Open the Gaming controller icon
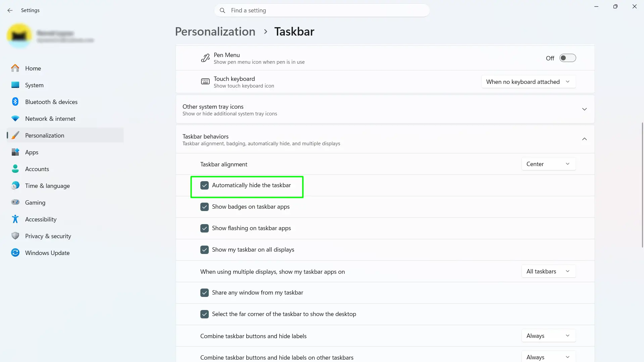 (15, 202)
